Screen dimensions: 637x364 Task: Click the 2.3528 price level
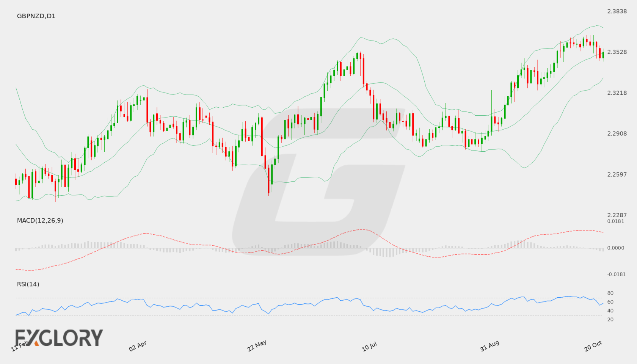click(x=617, y=52)
